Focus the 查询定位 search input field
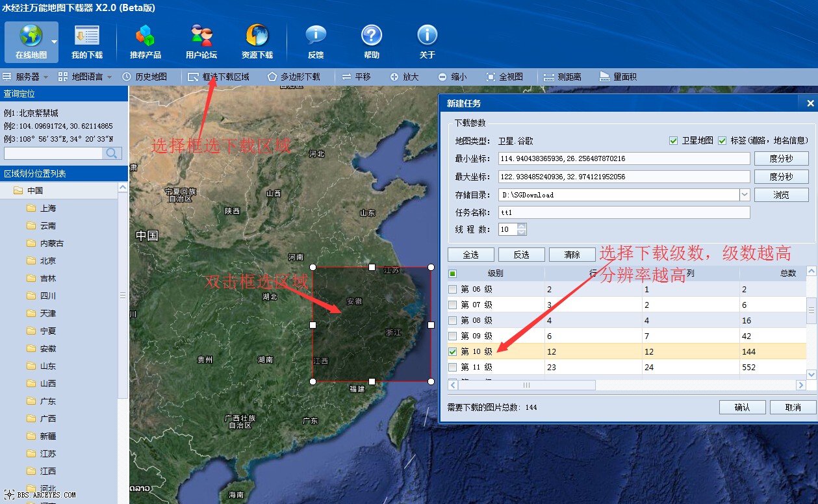This screenshot has height=504, width=818. coord(53,153)
